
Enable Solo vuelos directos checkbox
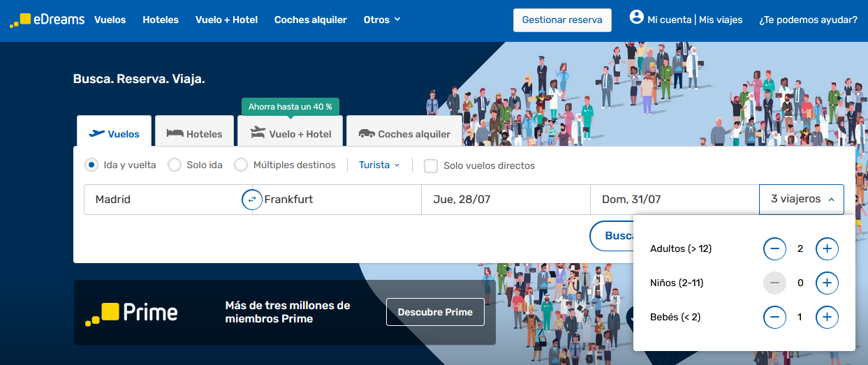tap(431, 166)
